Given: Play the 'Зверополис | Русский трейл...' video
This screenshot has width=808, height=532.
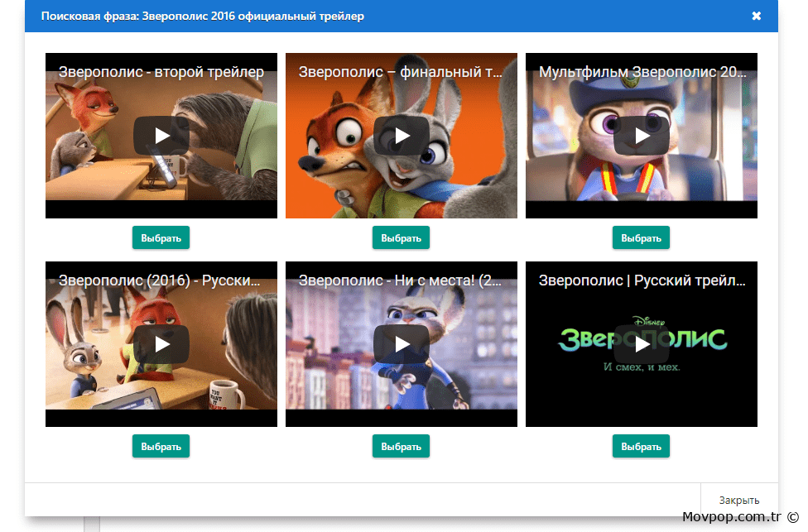Looking at the screenshot, I should tap(642, 344).
